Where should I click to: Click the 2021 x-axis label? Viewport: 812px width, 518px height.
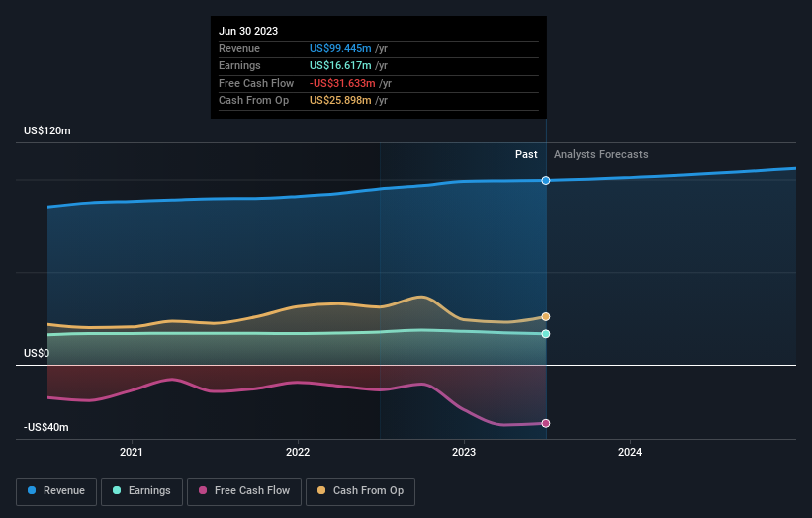point(132,452)
